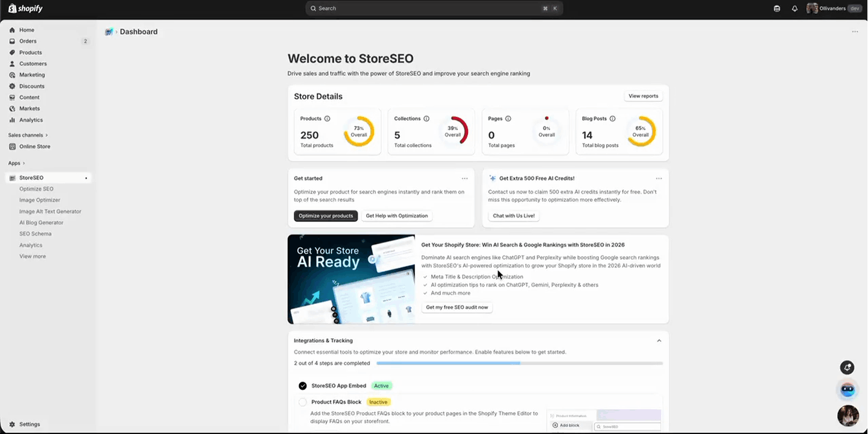Click the Active badge next to StoreSEO App Embed

381,386
